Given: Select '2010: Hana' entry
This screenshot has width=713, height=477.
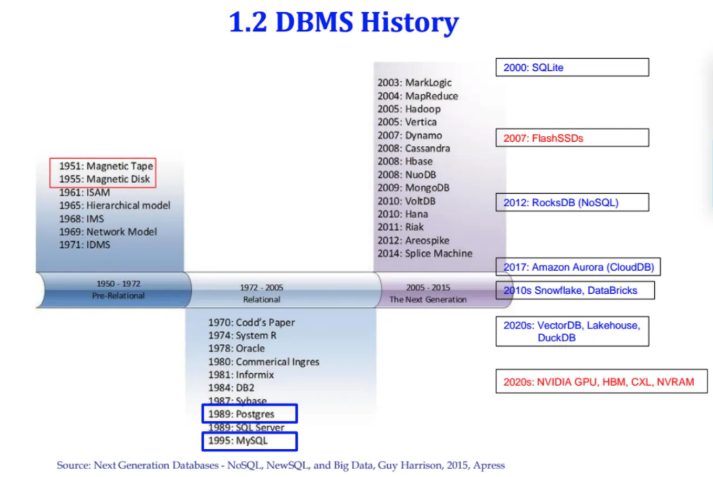Looking at the screenshot, I should point(402,214).
